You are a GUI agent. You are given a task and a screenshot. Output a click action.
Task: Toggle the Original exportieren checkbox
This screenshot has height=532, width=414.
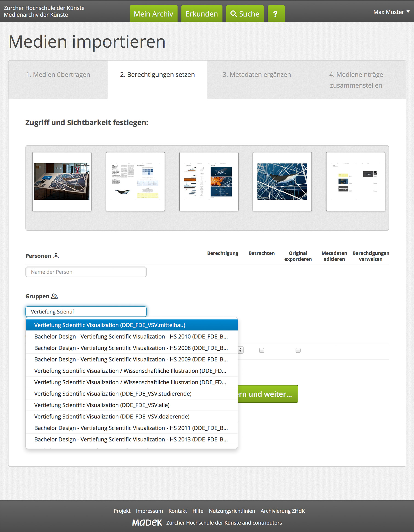click(x=298, y=350)
